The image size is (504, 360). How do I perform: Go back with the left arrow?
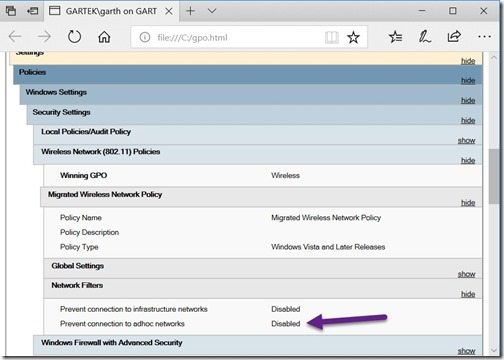pyautogui.click(x=15, y=36)
